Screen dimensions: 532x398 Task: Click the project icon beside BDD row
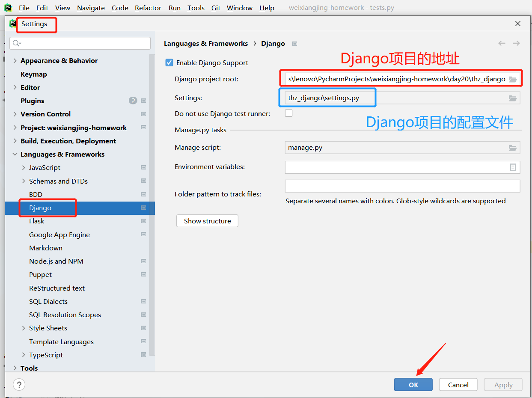(143, 194)
